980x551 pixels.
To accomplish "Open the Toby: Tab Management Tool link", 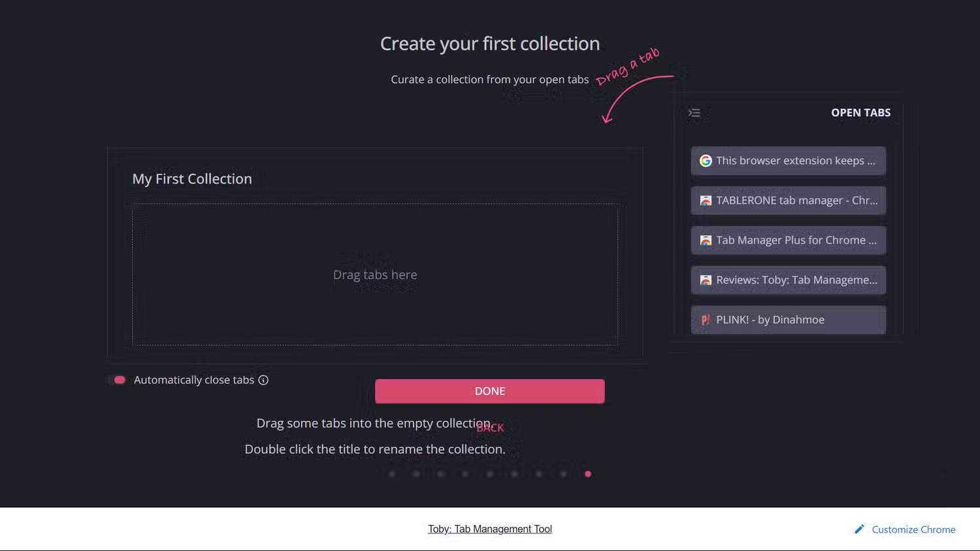I will 490,529.
